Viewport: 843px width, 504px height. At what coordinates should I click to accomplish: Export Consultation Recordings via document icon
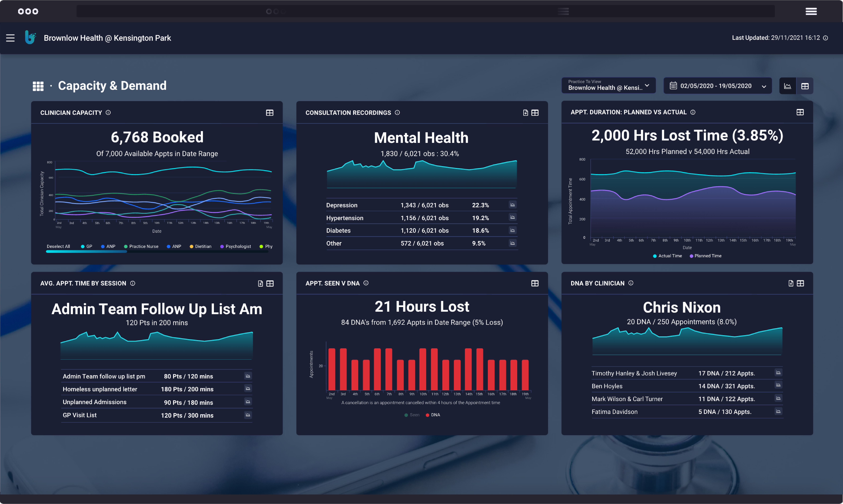click(525, 113)
